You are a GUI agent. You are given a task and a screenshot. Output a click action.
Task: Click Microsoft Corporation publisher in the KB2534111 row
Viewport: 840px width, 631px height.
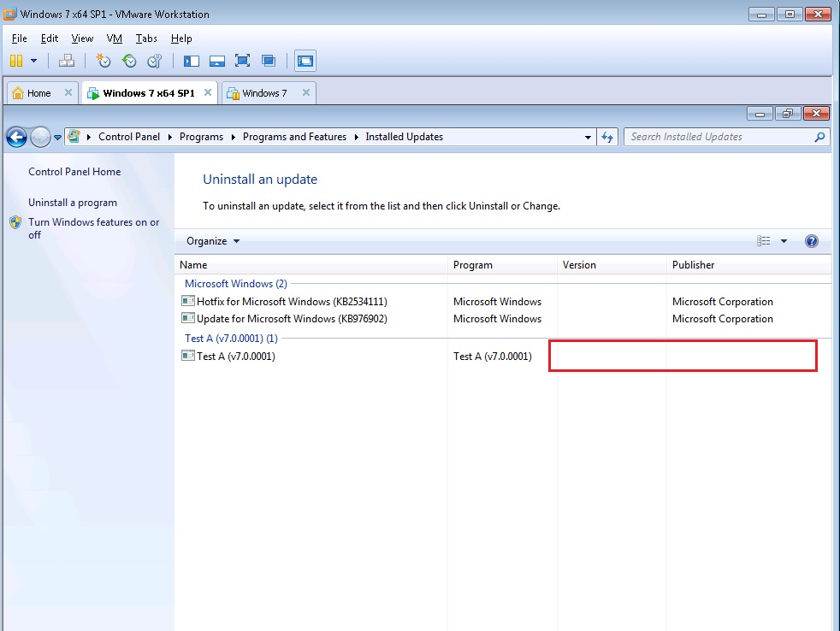722,302
